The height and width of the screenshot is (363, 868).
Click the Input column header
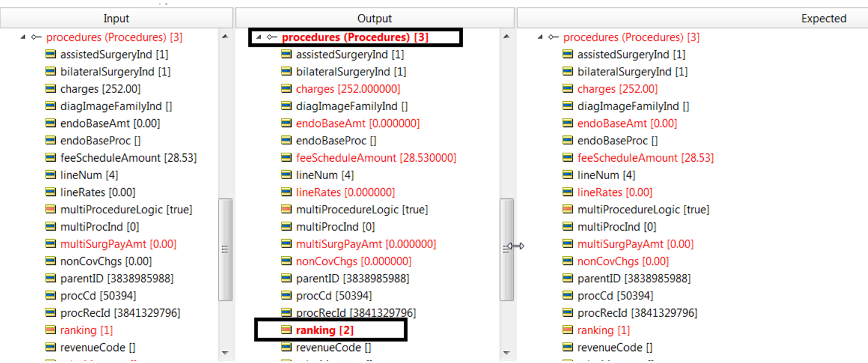[x=117, y=19]
